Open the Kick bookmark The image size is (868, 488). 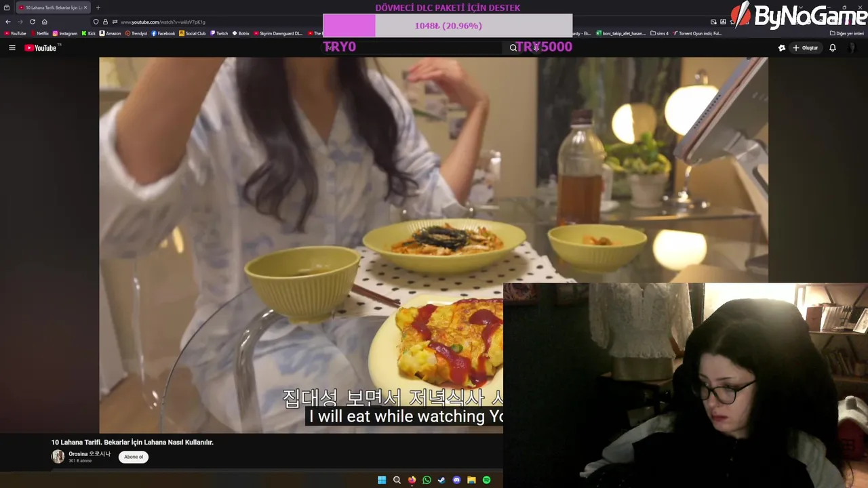coord(89,33)
